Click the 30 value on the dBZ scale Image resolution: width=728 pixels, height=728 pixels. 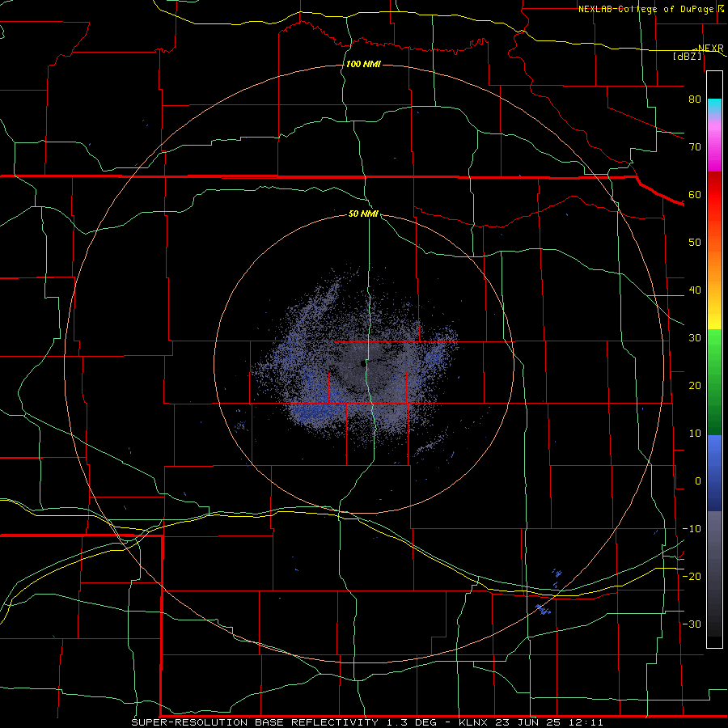(x=695, y=338)
